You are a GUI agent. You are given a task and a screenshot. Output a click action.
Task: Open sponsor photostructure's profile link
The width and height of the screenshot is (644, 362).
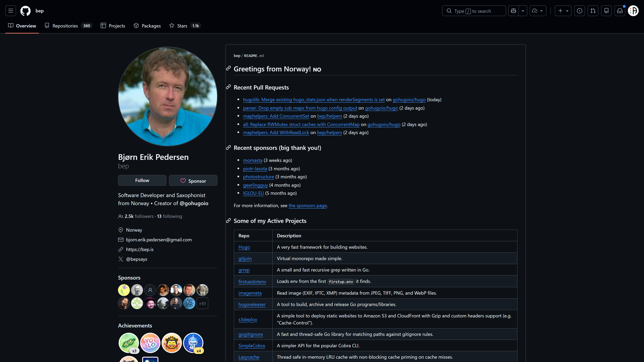tap(258, 177)
